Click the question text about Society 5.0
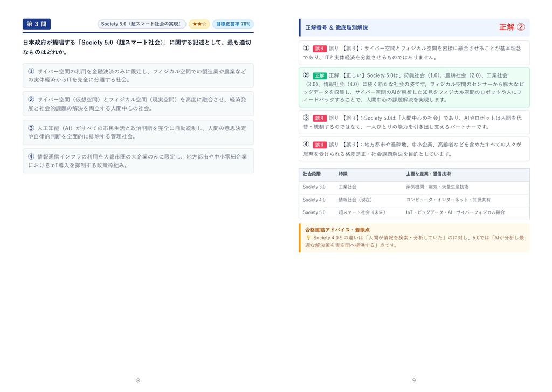The width and height of the screenshot is (552, 392). pyautogui.click(x=137, y=47)
